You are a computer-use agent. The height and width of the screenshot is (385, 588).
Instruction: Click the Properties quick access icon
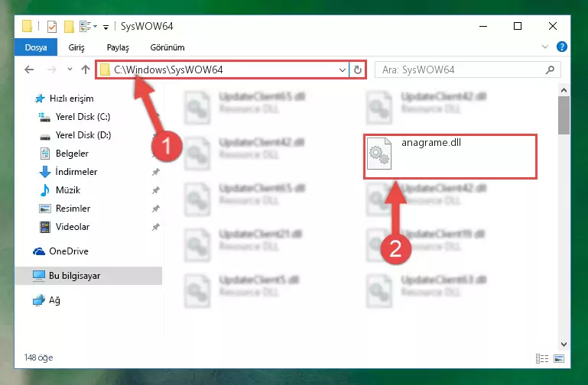[x=52, y=27]
